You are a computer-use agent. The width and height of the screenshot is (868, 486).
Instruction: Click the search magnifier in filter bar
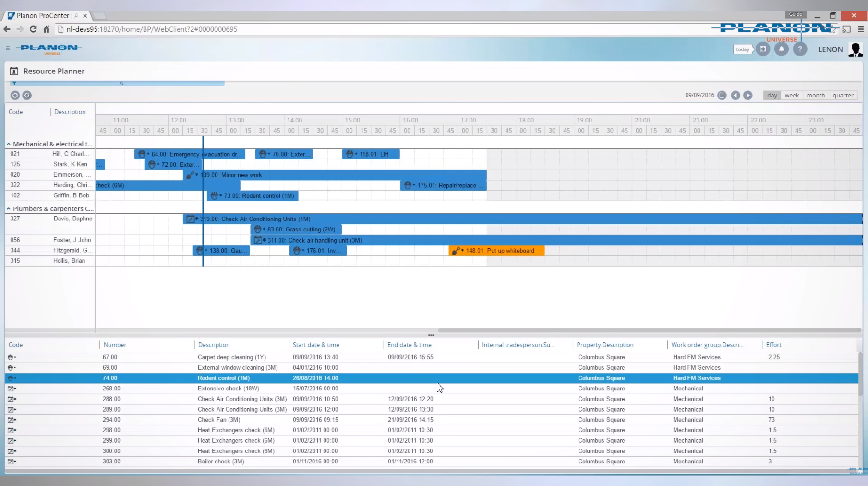121,84
